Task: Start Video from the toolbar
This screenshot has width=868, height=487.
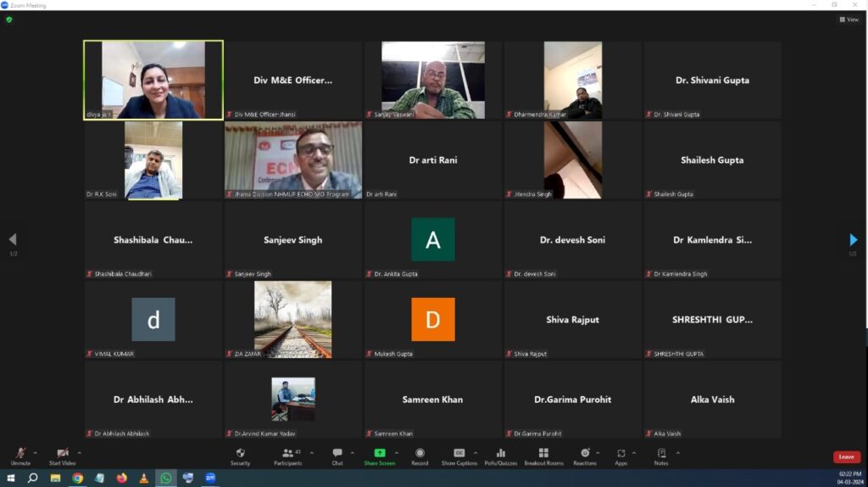Action: (x=62, y=455)
